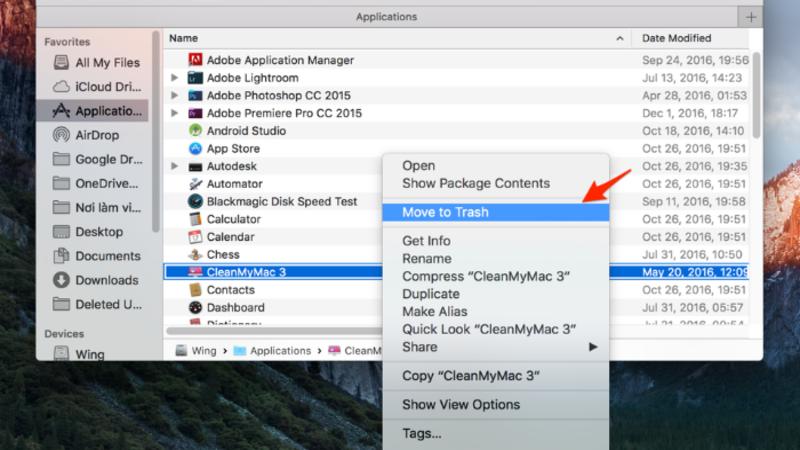Click the date Jul 31, 2016, 10:50

pyautogui.click(x=692, y=254)
